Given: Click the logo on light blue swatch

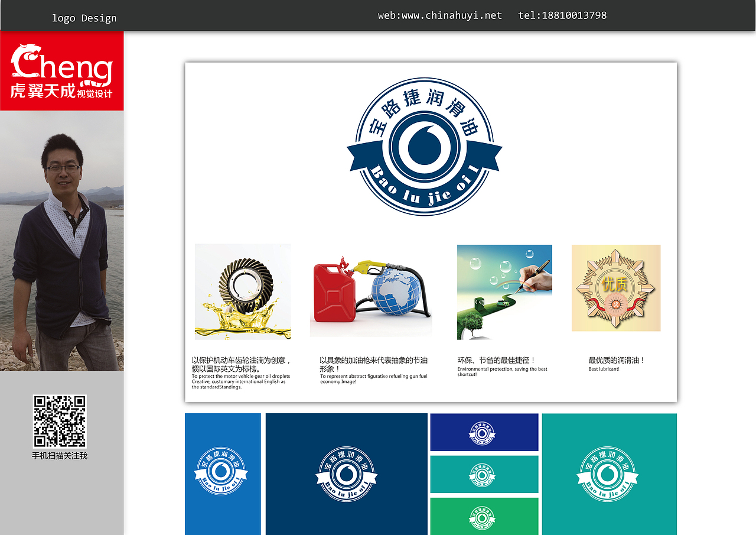Looking at the screenshot, I should pyautogui.click(x=221, y=471).
